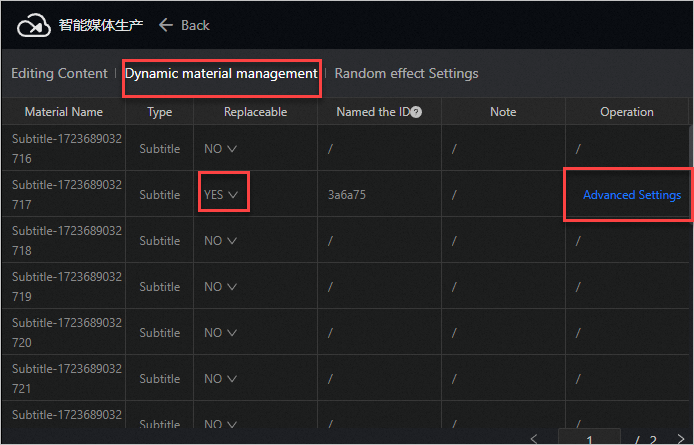Select material name Subtitle-1723689032718
Screen dimensions: 694x445
(x=67, y=240)
